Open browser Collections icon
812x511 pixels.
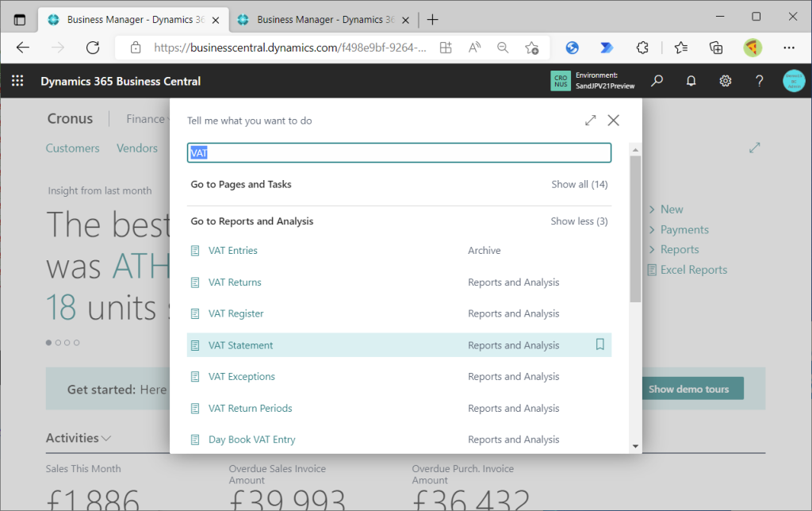click(x=716, y=48)
